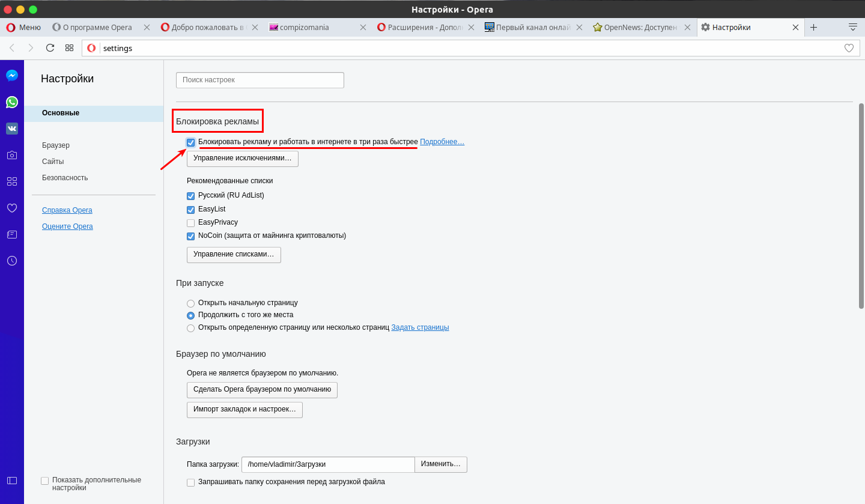Open a new tab with plus button
This screenshot has width=865, height=504.
813,27
